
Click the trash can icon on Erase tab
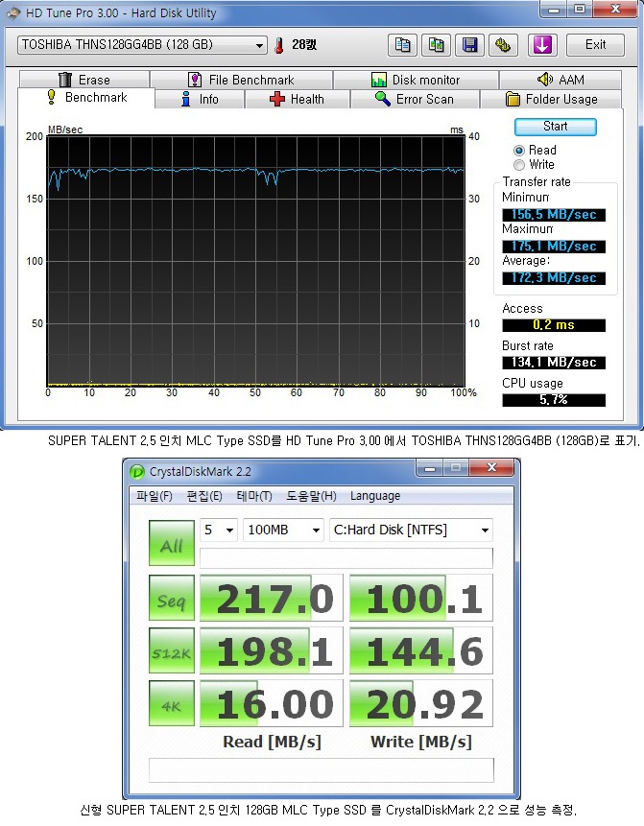[x=65, y=79]
